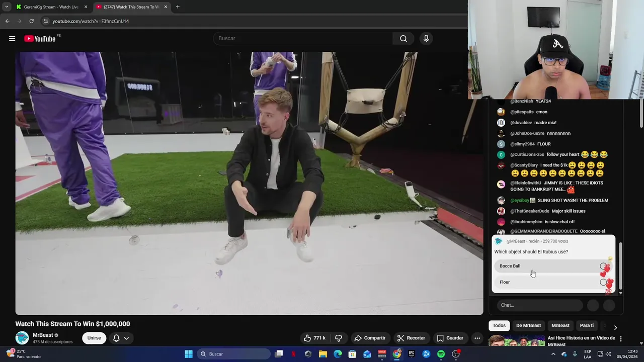Image resolution: width=644 pixels, height=362 pixels.
Task: Click the scroll-down arrow below the poll
Action: pos(620,293)
